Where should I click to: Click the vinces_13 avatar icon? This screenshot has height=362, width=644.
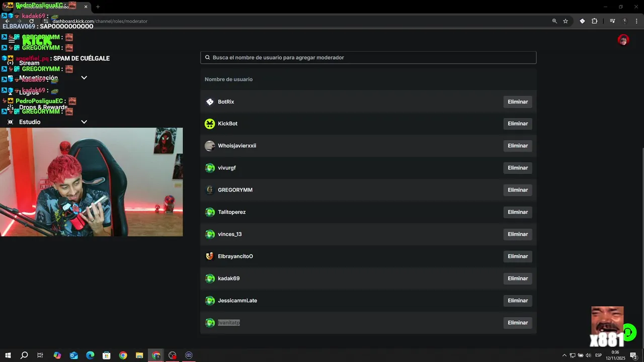click(210, 234)
